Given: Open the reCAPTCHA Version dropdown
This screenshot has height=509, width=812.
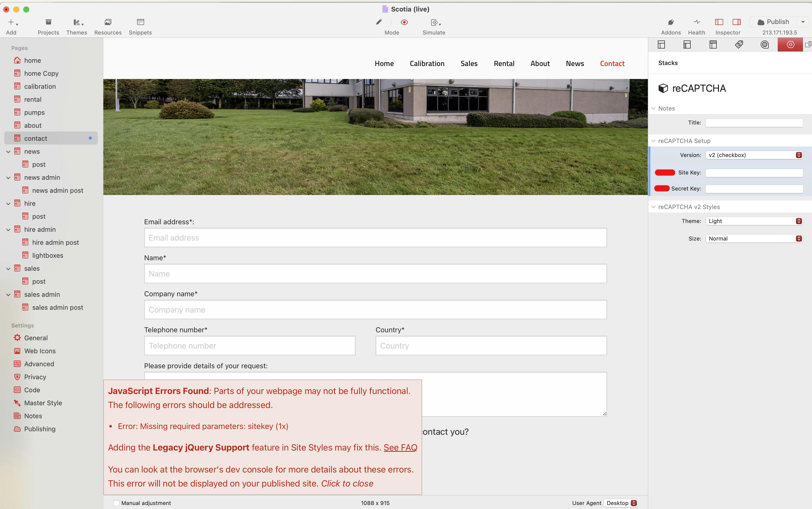Looking at the screenshot, I should [x=754, y=155].
